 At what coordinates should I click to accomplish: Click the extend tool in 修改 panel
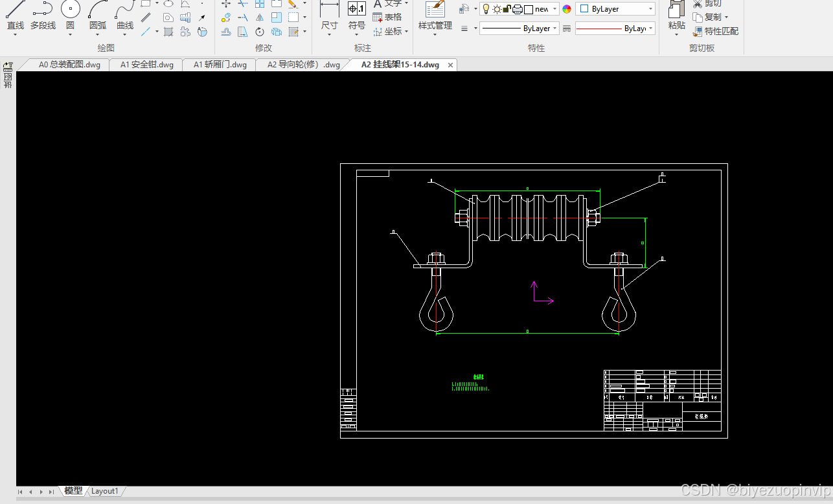(242, 17)
